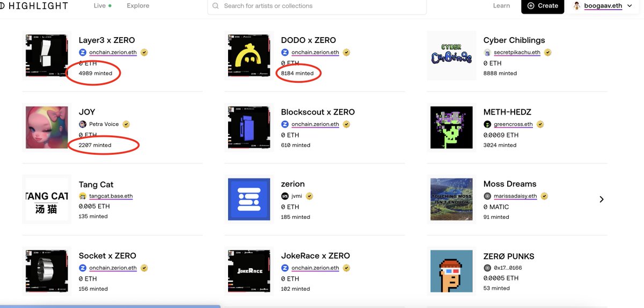
Task: Open the DODO x ZERO thumbnail
Action: [249, 56]
